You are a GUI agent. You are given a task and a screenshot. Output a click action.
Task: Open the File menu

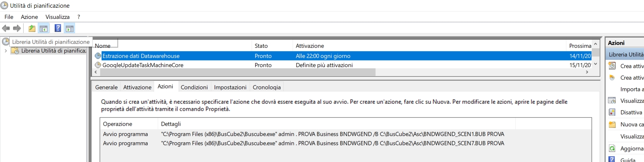[x=9, y=17]
